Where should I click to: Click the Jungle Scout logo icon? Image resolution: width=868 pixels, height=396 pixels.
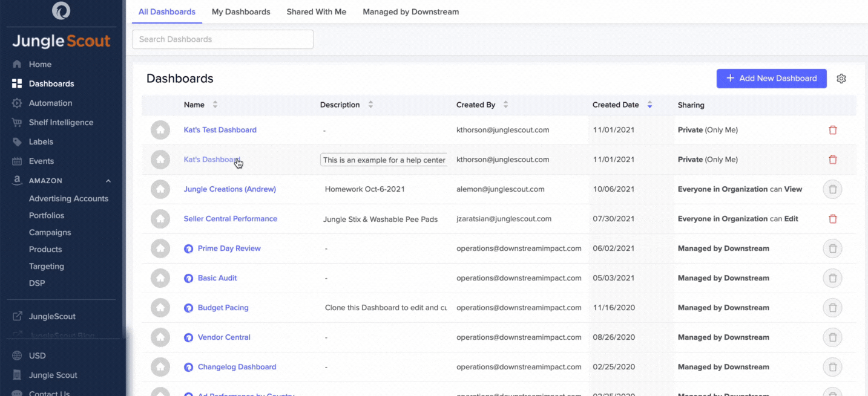pyautogui.click(x=61, y=10)
